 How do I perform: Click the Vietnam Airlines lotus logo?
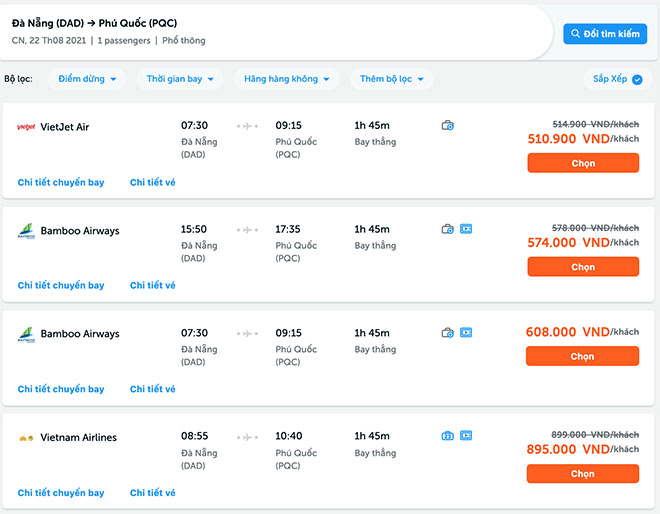tap(26, 438)
